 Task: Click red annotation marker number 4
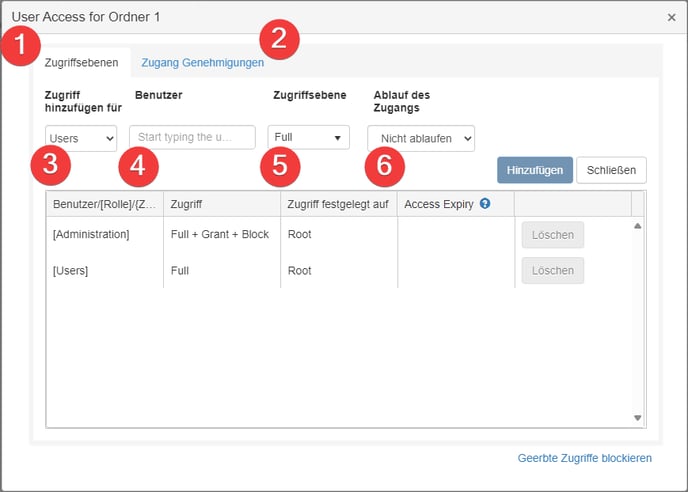(138, 167)
